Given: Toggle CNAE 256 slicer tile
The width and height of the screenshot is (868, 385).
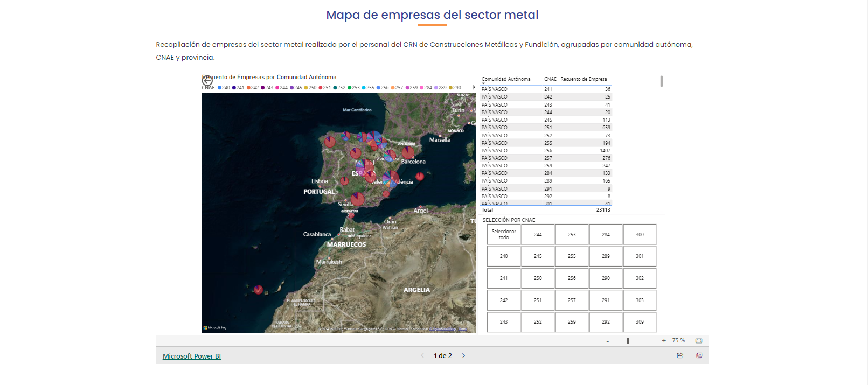Looking at the screenshot, I should pos(572,278).
